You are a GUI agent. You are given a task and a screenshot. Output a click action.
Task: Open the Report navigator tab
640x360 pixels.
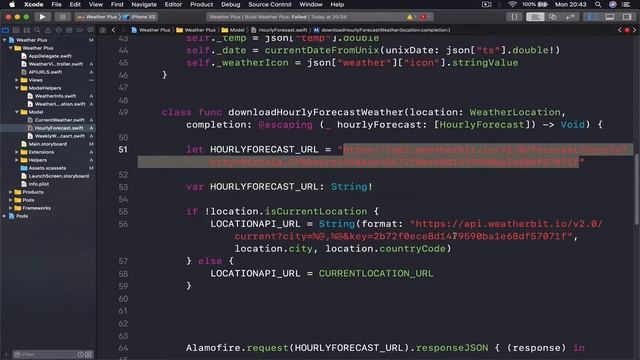click(90, 30)
